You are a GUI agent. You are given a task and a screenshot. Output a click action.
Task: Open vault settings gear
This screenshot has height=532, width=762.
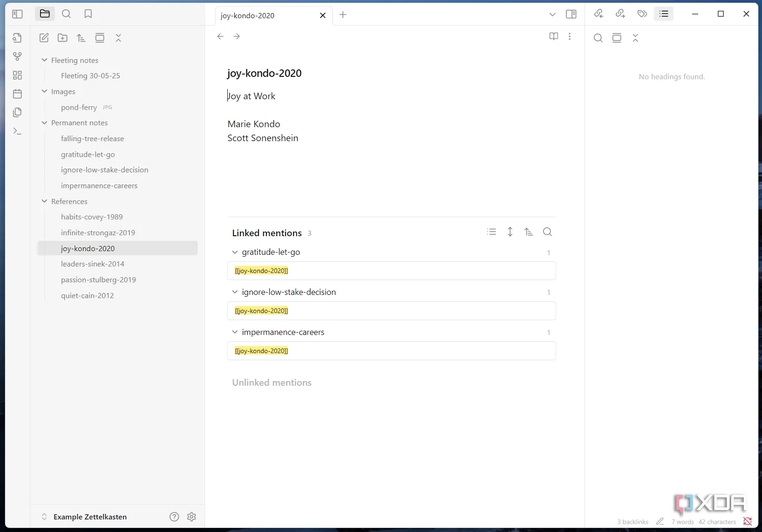click(191, 517)
